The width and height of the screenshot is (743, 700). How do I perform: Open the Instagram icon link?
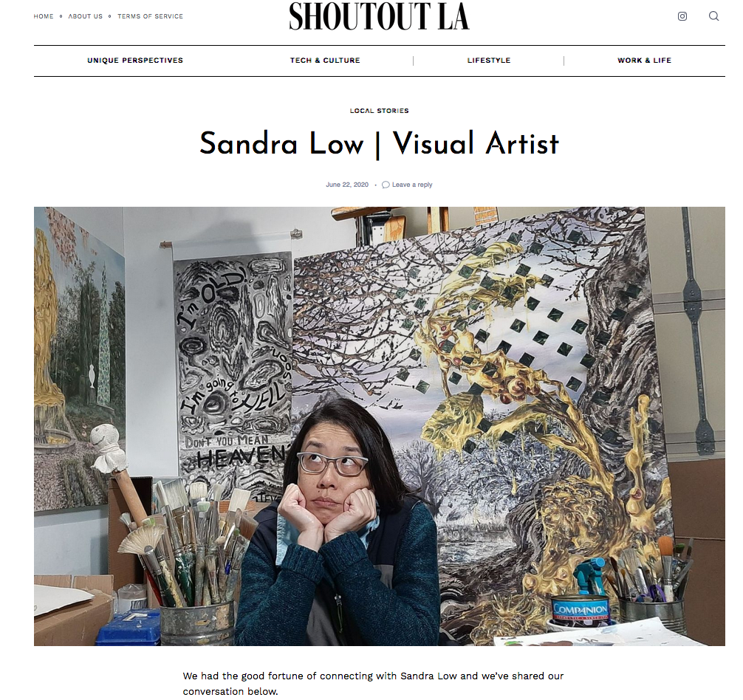tap(682, 16)
